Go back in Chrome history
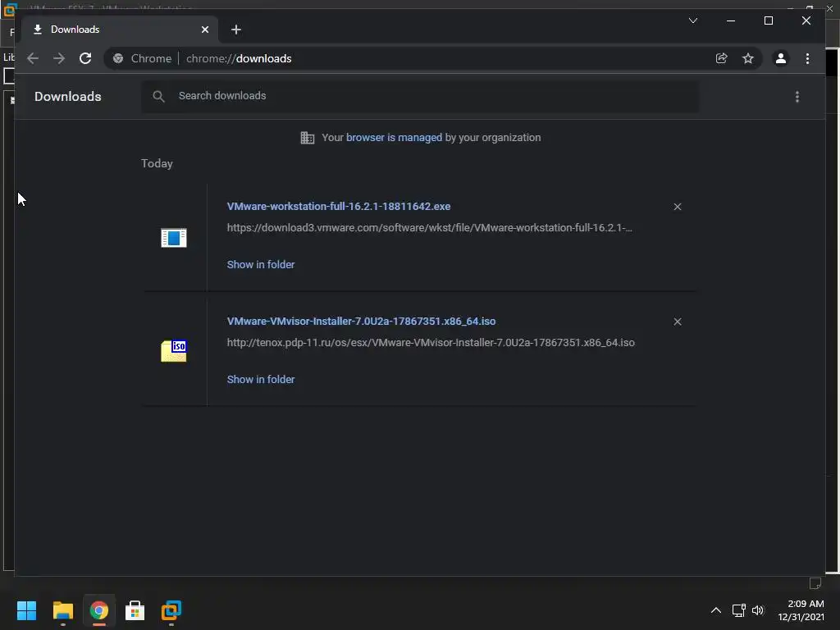 coord(33,58)
